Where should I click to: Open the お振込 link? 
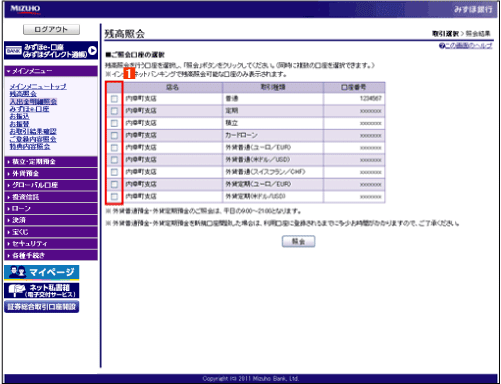click(x=19, y=116)
